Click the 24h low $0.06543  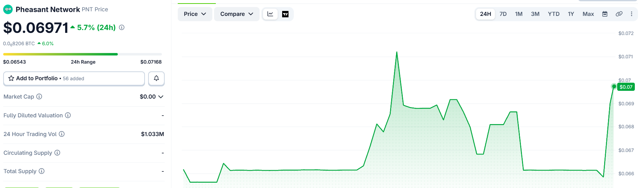click(x=14, y=62)
